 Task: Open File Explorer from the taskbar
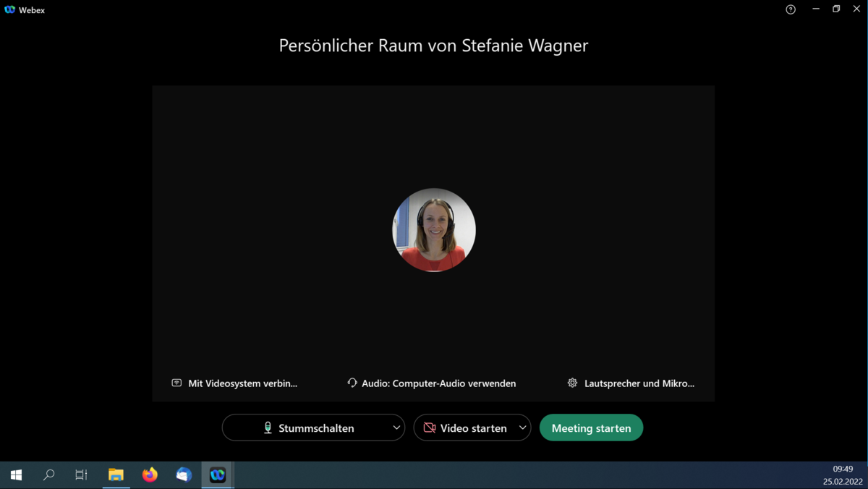point(116,475)
